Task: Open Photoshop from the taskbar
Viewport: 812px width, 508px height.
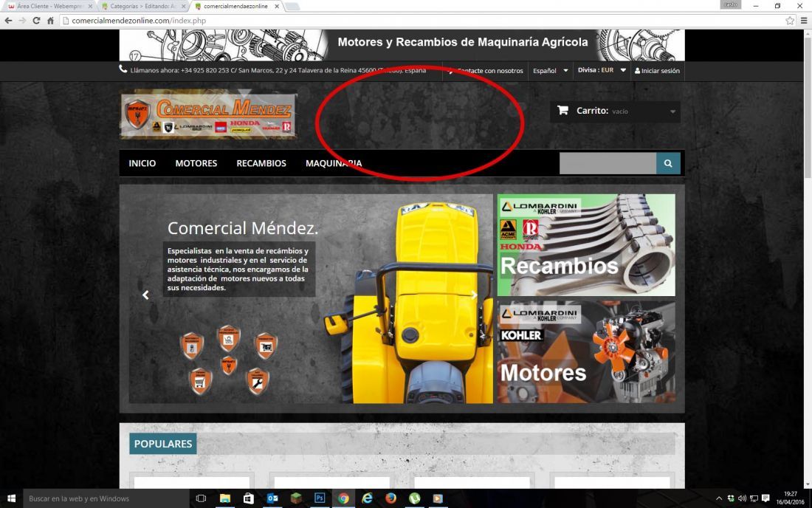Action: 320,498
